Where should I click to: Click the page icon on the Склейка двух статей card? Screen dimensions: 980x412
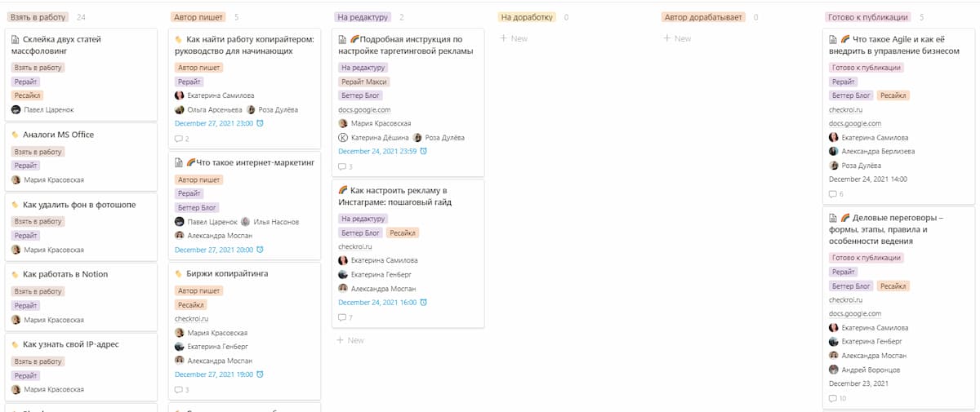(16, 39)
